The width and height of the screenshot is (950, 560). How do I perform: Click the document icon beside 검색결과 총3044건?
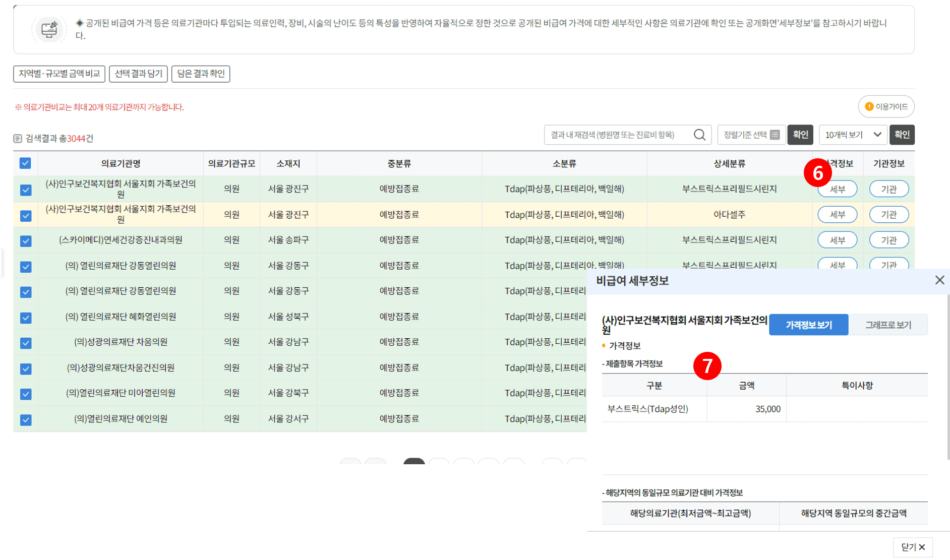pyautogui.click(x=19, y=138)
